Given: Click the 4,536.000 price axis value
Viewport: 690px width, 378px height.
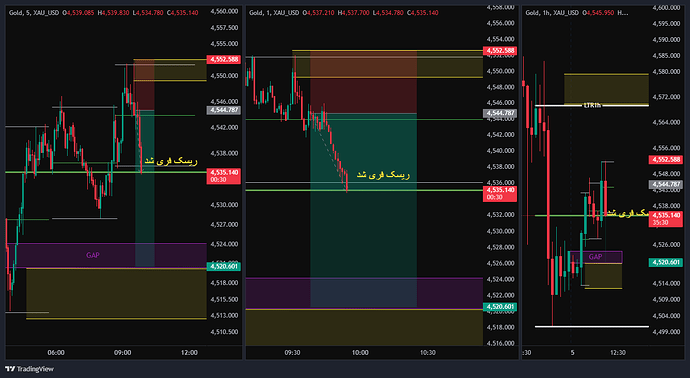Looking at the screenshot, I should (x=500, y=182).
